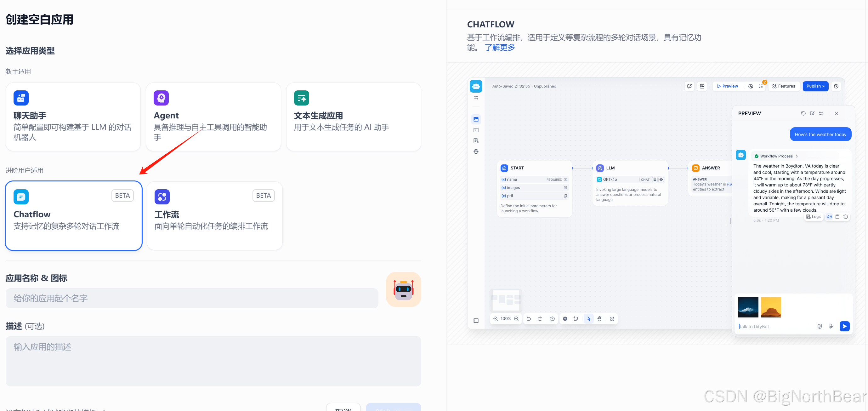Viewport: 868px width, 411px height.
Task: Open the checklist icon showing 2 issues
Action: tap(760, 87)
